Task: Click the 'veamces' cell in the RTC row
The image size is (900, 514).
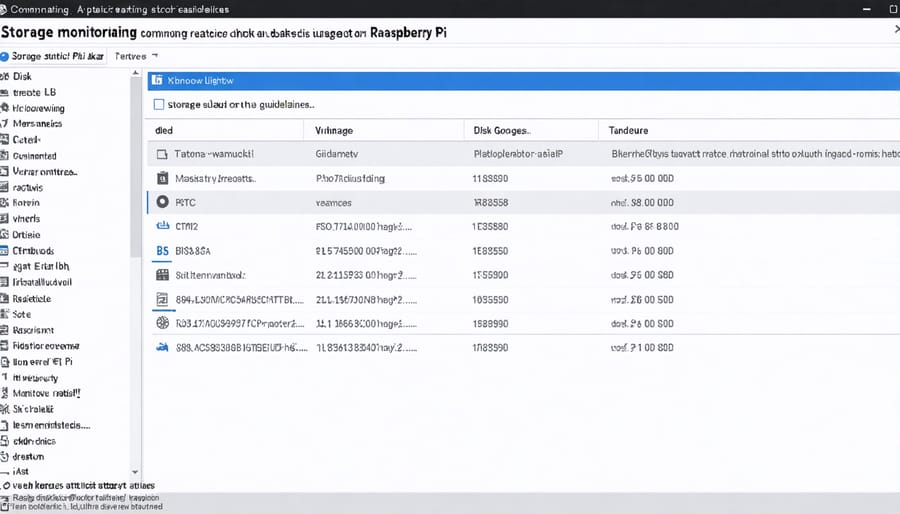Action: 333,203
